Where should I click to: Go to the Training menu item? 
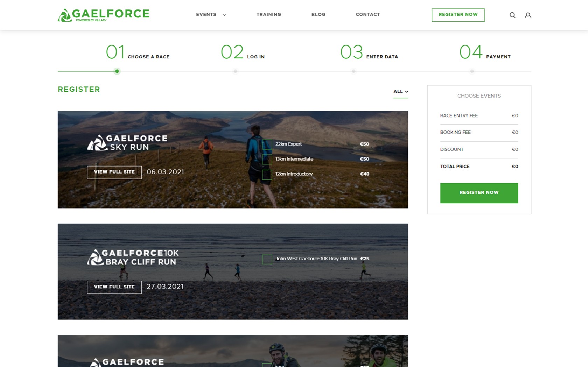(x=268, y=15)
